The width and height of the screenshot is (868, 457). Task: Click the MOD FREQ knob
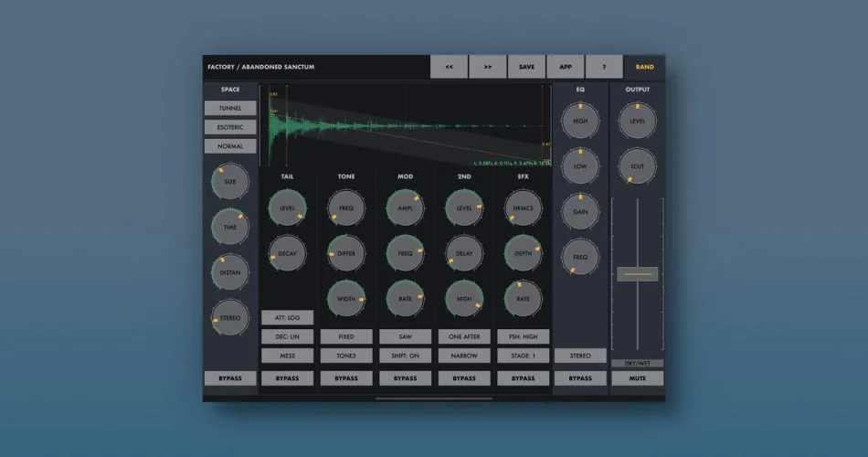pos(405,254)
